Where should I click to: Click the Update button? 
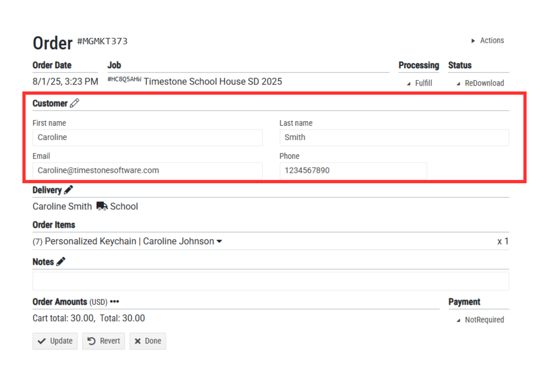click(55, 341)
